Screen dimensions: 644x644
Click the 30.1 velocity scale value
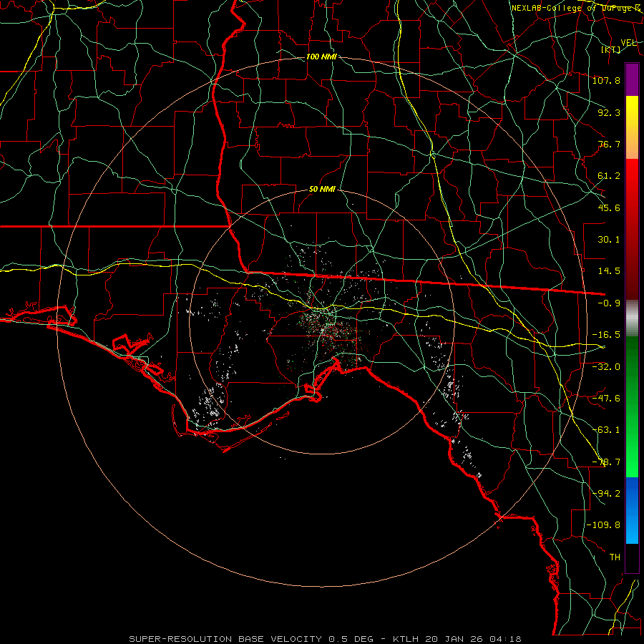(609, 240)
